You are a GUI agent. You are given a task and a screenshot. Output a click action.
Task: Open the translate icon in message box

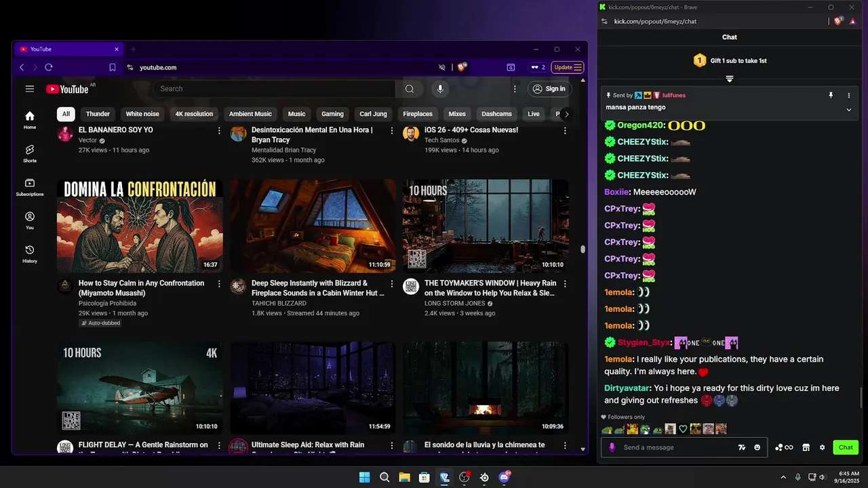point(742,447)
